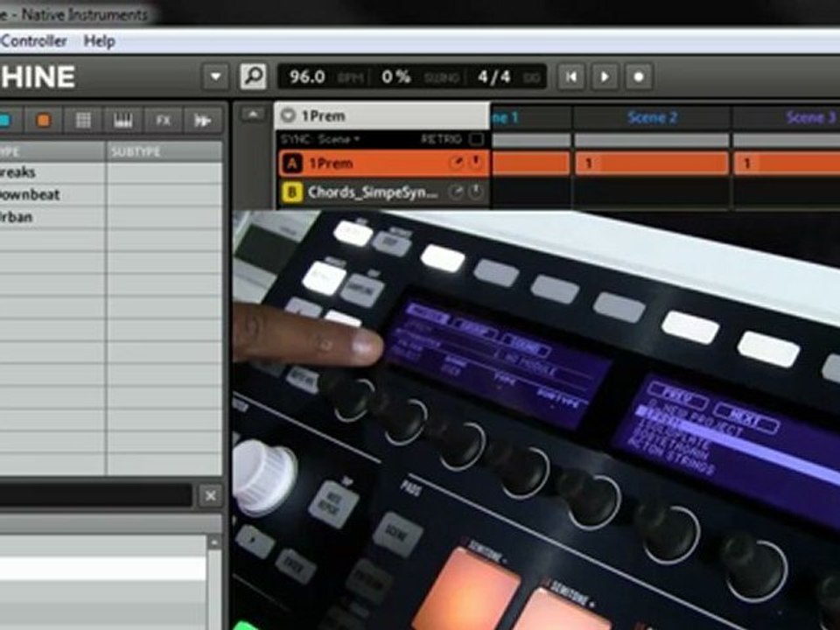Open the Controller menu

tap(34, 41)
